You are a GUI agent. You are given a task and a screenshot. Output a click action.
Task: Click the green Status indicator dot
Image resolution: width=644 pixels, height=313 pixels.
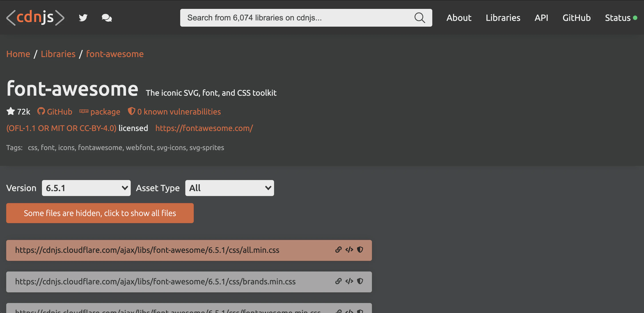coord(635,18)
